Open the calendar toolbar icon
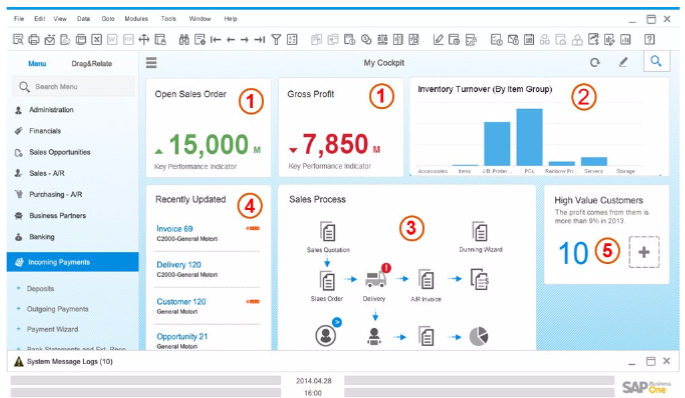Viewport: 685px width, 398px height. [x=529, y=40]
